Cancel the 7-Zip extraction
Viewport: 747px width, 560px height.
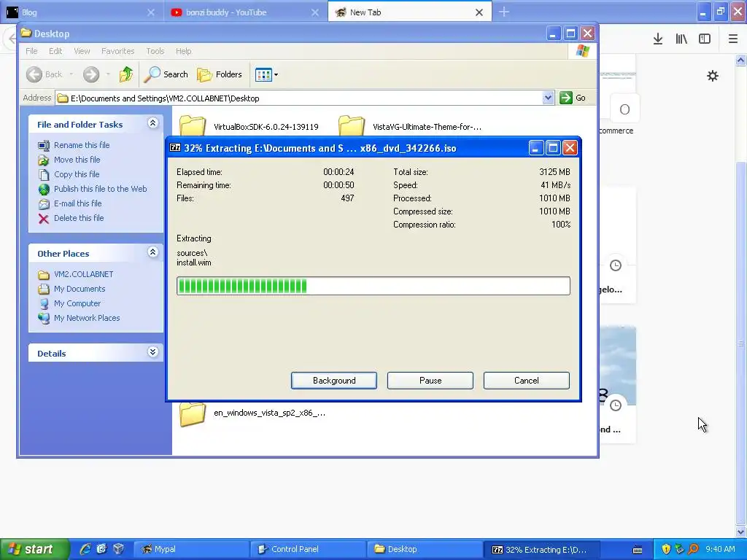click(x=527, y=381)
